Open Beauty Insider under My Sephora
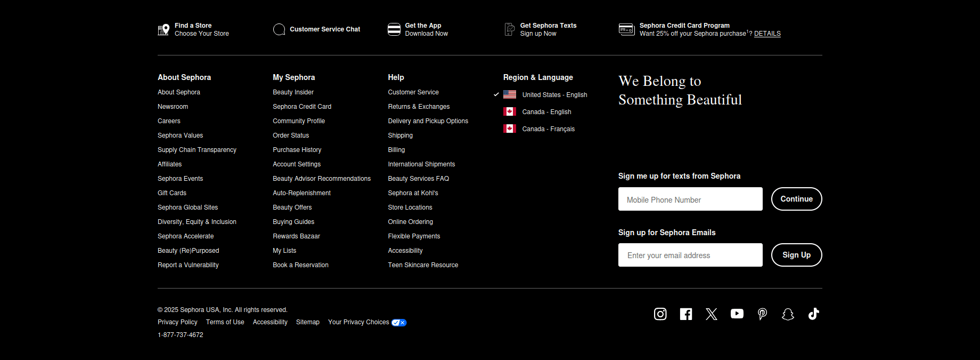This screenshot has height=360, width=980. tap(293, 92)
